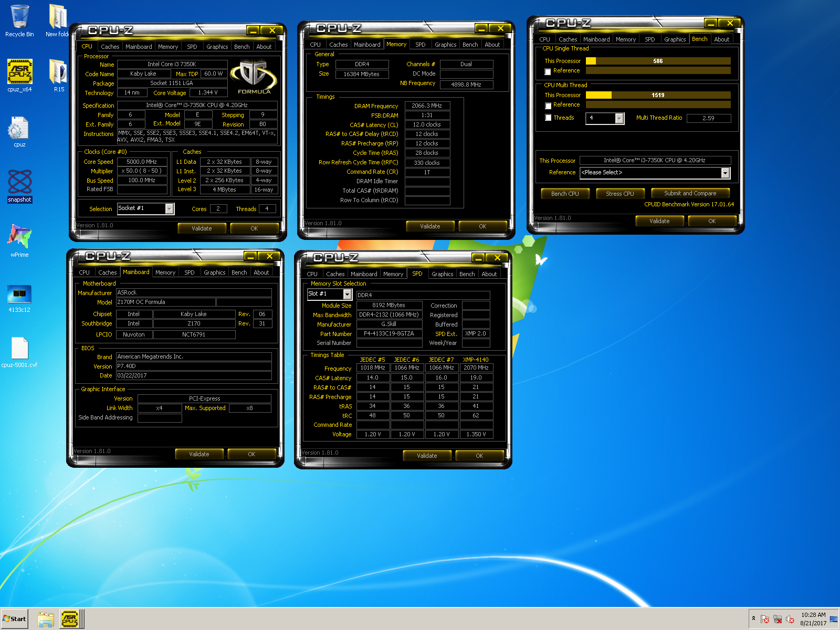The width and height of the screenshot is (840, 630).
Task: Minimize the SPD tab CPU-Z window
Action: (478, 258)
